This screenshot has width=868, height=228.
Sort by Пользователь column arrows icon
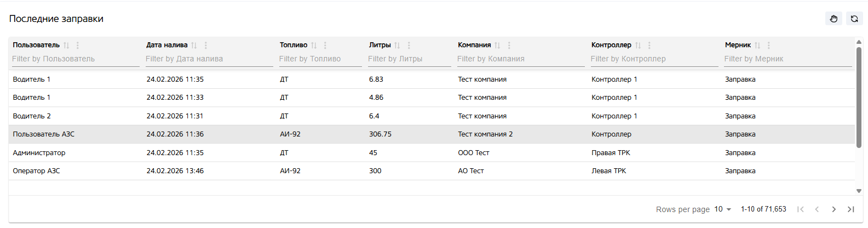(x=66, y=45)
